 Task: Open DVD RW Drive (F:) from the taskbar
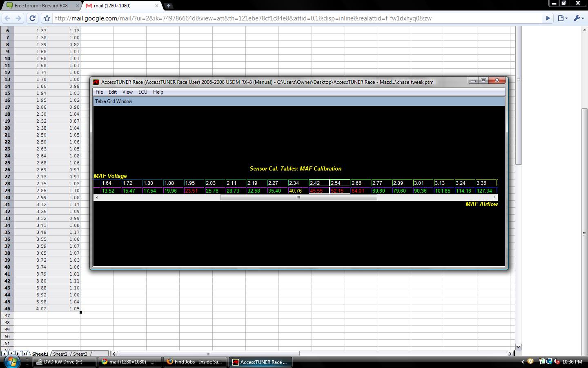(x=65, y=362)
